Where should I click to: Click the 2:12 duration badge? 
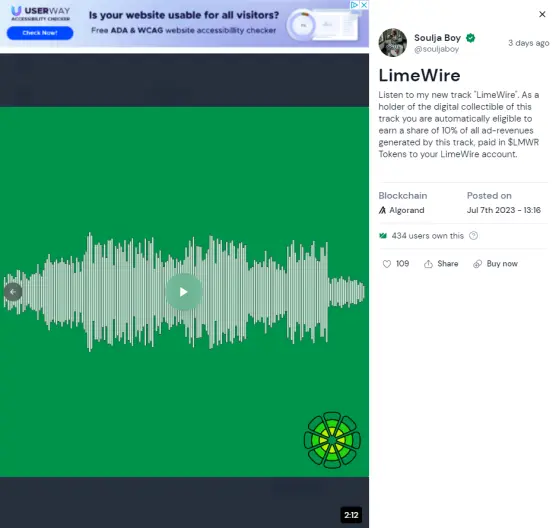coord(351,515)
